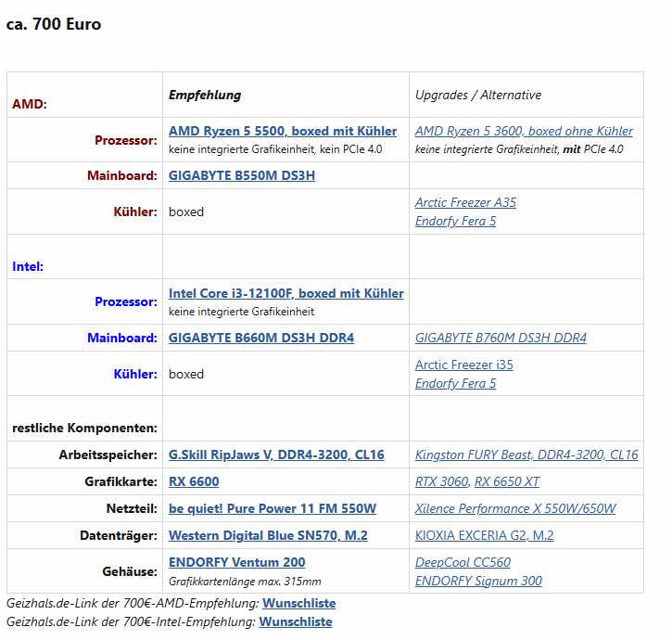Open AMD Ryzen 5 3600 alternative link

pyautogui.click(x=524, y=132)
